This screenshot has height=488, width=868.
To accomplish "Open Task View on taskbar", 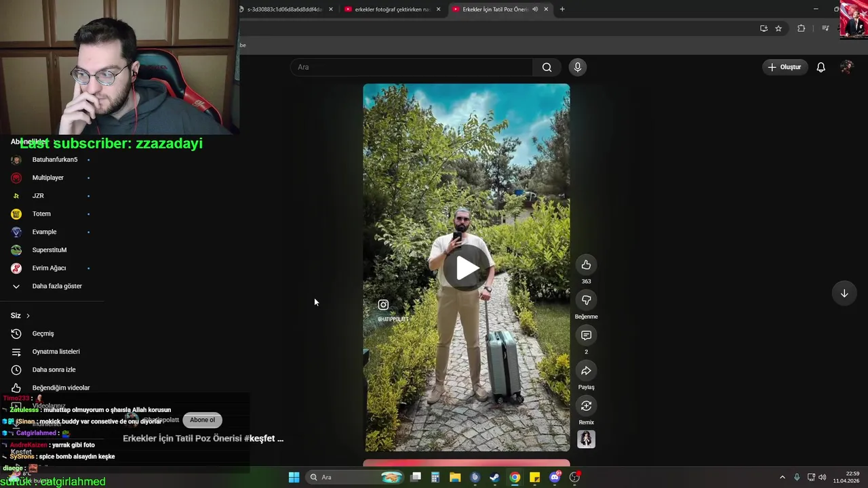I will tap(416, 477).
